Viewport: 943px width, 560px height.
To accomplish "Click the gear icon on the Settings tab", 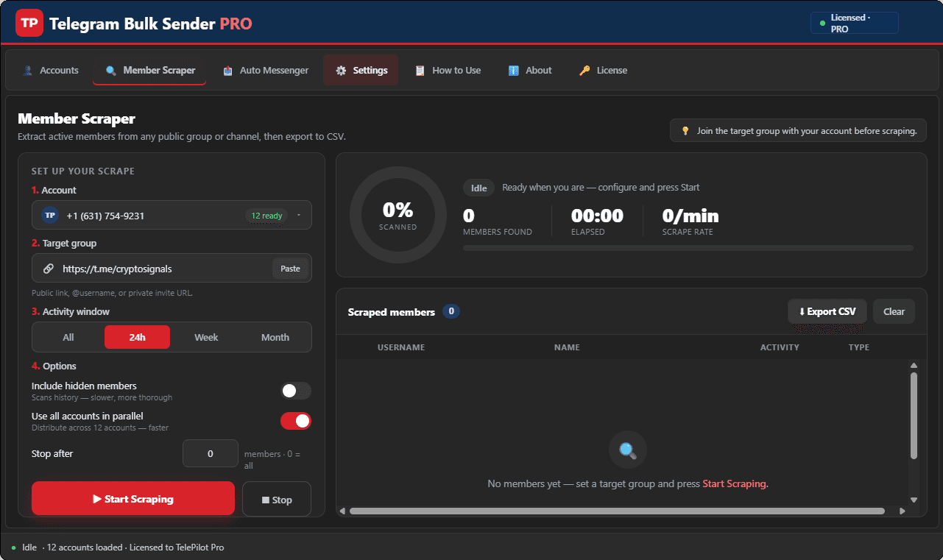I will pos(341,71).
